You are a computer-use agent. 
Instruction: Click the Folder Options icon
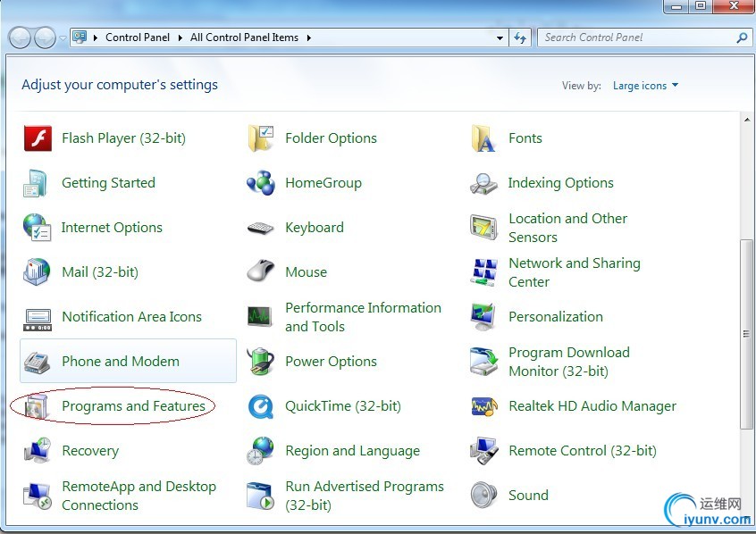tap(261, 138)
